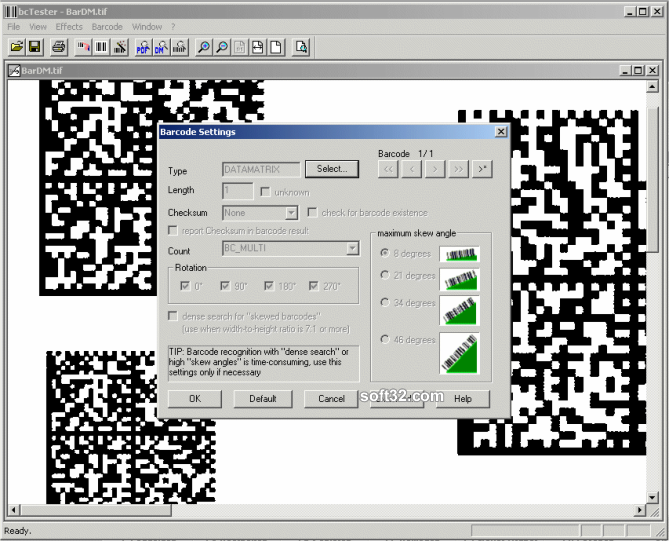Click the horizontal scrollbar right arrow
This screenshot has width=669, height=541.
click(x=640, y=509)
